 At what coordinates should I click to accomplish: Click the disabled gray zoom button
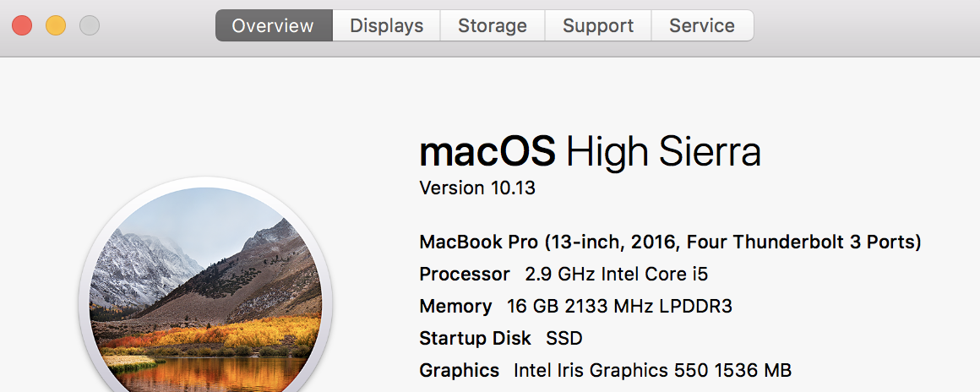90,26
